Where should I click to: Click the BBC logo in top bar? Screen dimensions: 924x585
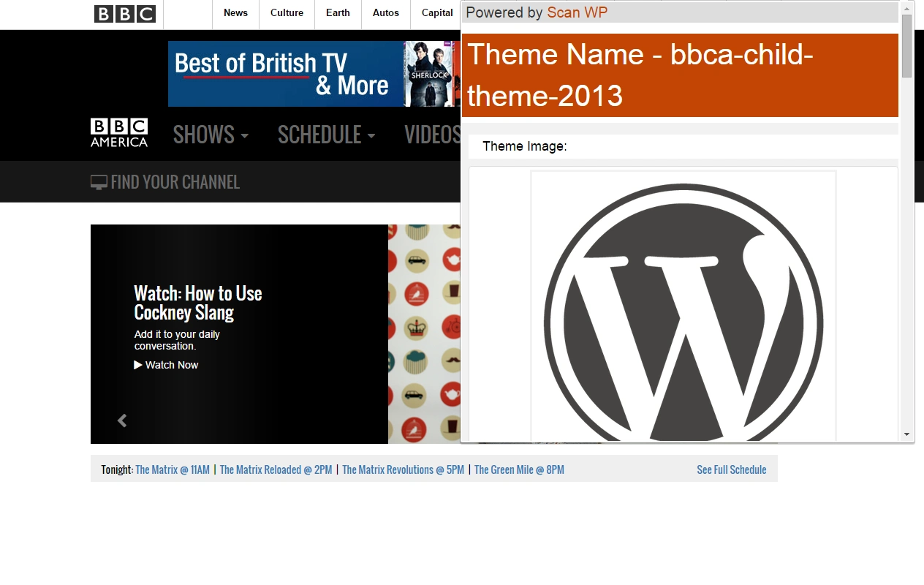pos(125,14)
